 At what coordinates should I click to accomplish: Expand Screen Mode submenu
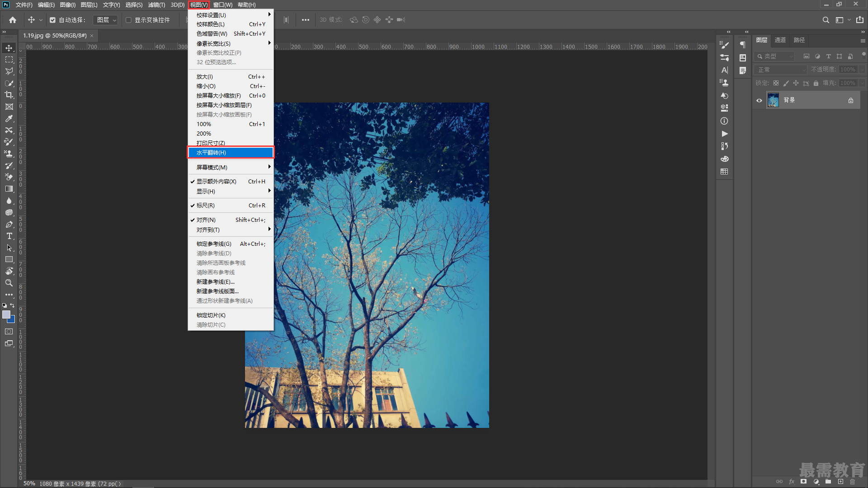[231, 167]
